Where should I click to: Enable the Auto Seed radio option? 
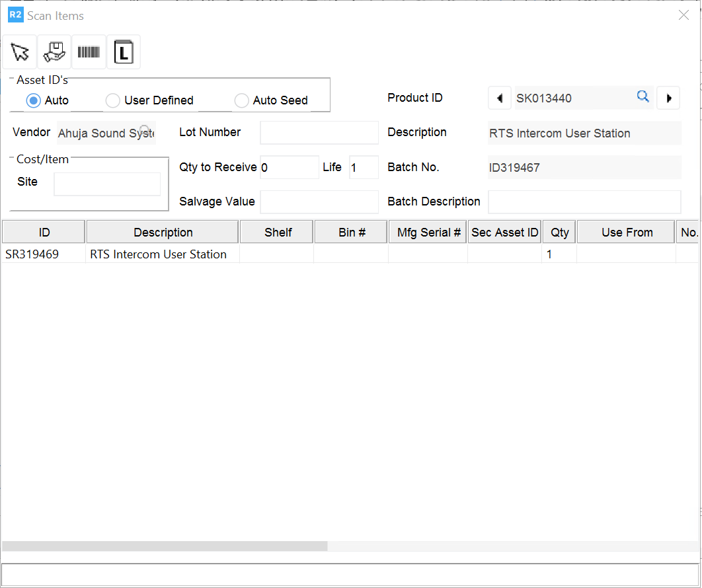(x=242, y=100)
